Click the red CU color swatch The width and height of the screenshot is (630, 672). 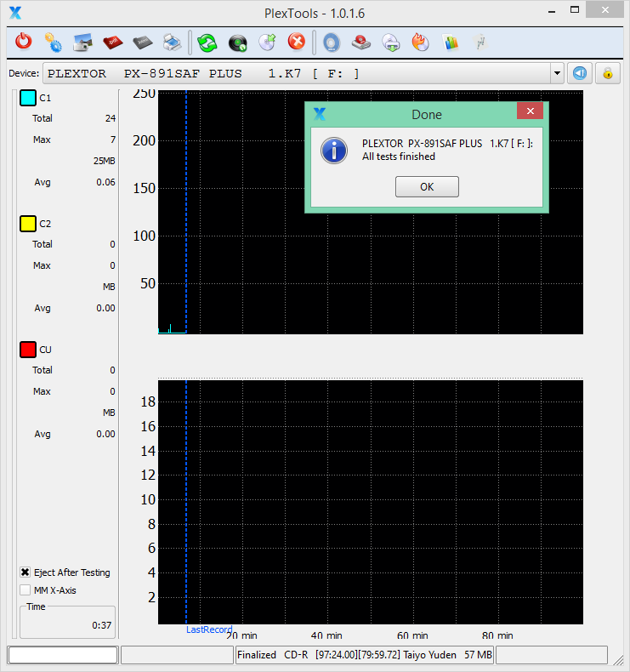pyautogui.click(x=28, y=350)
